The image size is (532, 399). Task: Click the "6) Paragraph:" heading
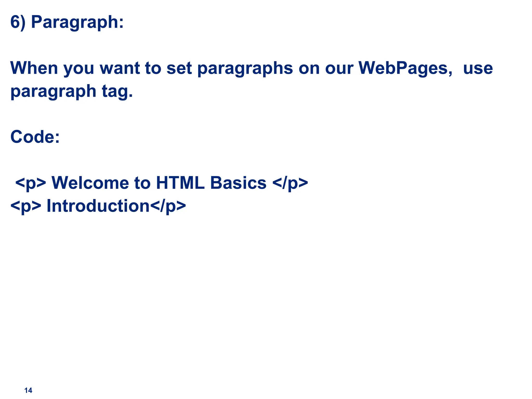coord(67,22)
